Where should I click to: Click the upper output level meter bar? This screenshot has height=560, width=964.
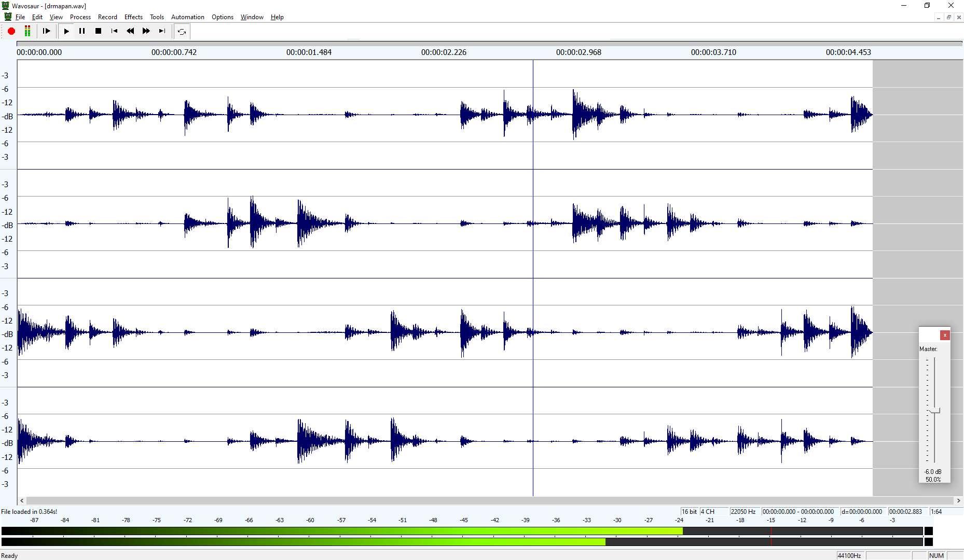[462, 531]
